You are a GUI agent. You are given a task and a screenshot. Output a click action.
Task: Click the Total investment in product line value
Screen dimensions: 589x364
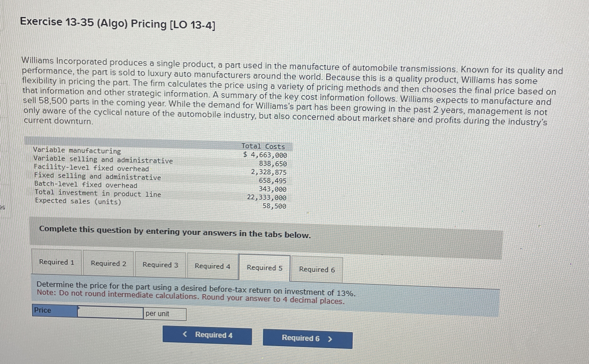coord(267,198)
